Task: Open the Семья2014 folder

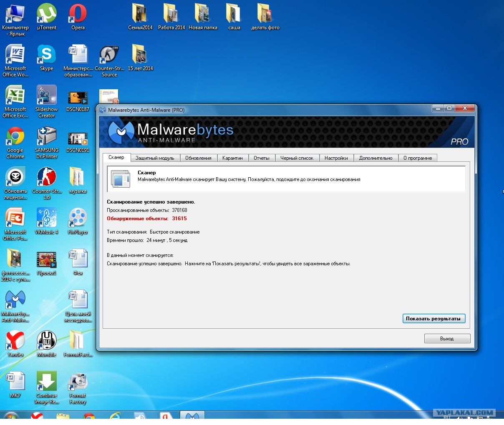Action: pos(140,17)
